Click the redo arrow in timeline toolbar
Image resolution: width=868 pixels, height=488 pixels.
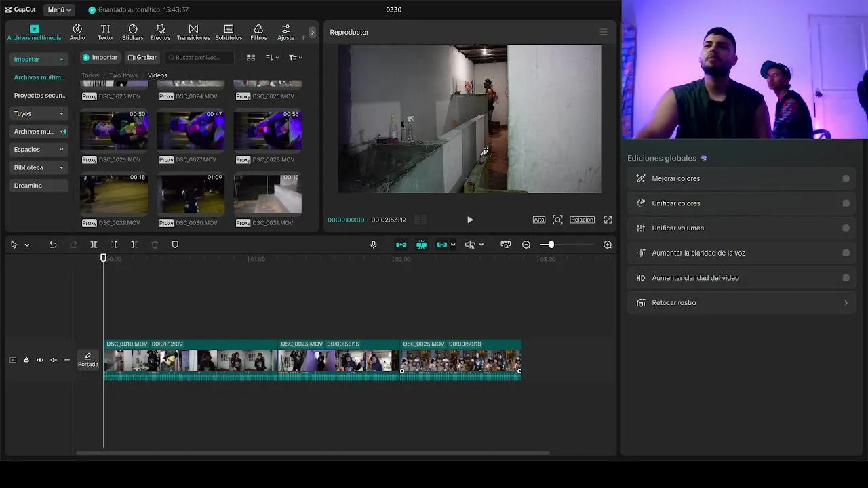73,245
